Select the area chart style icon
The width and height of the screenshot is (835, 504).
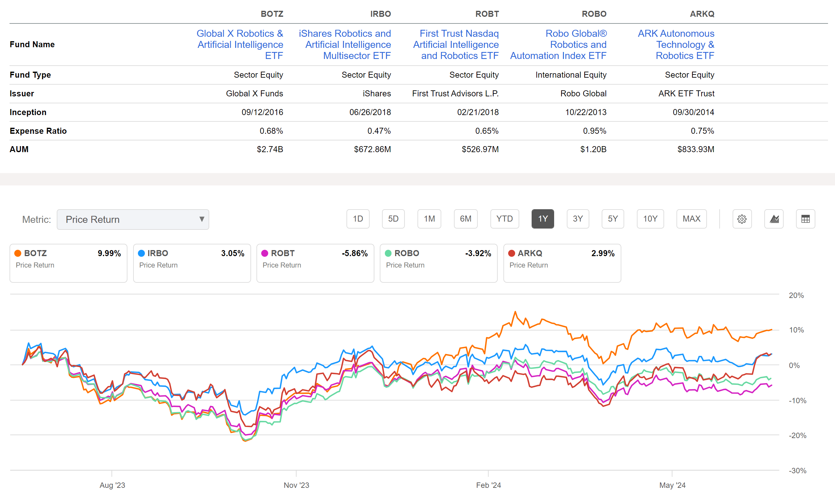point(774,219)
